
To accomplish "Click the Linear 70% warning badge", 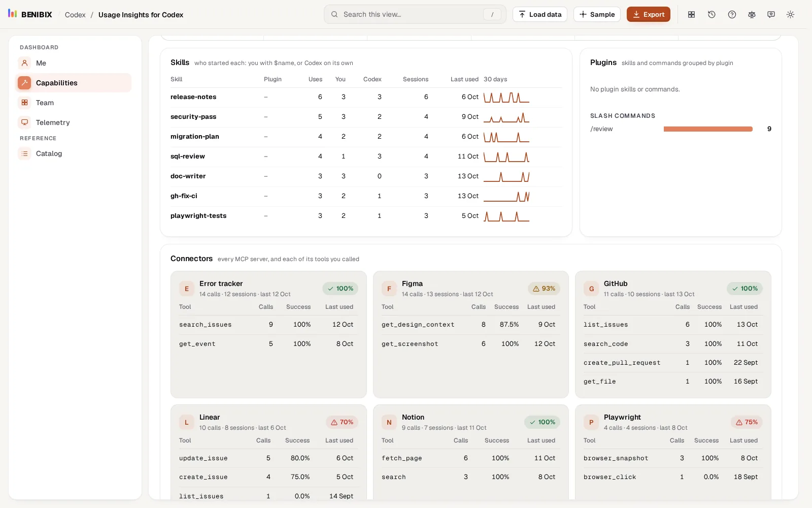I will [342, 422].
